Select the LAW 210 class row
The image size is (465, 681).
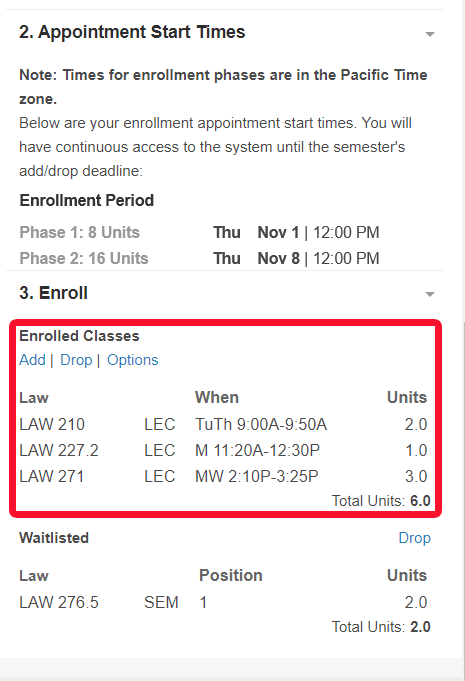(223, 424)
